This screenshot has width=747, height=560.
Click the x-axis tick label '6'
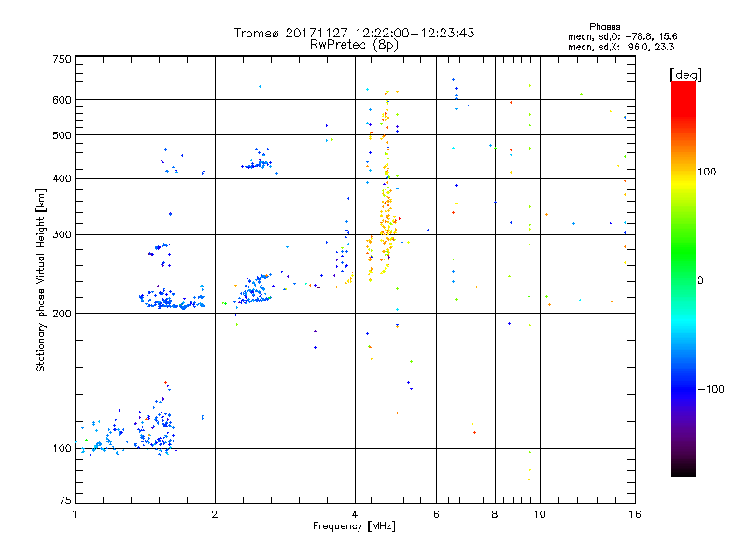tap(436, 514)
